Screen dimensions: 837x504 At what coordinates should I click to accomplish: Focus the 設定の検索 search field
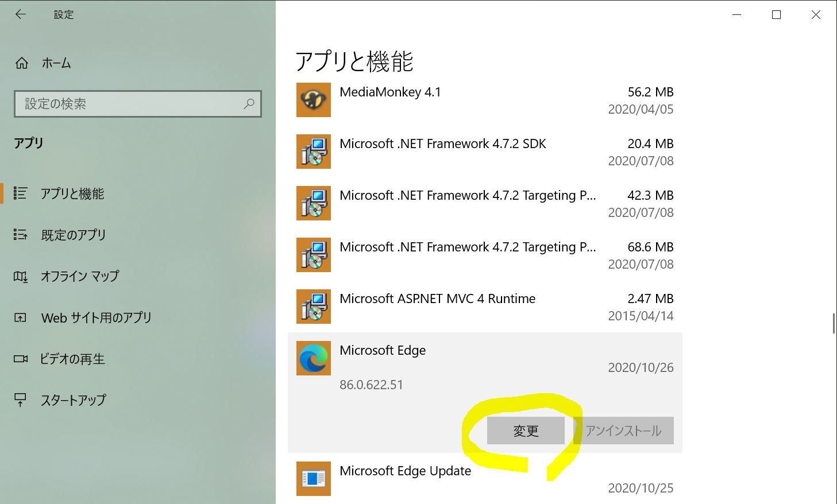(138, 104)
